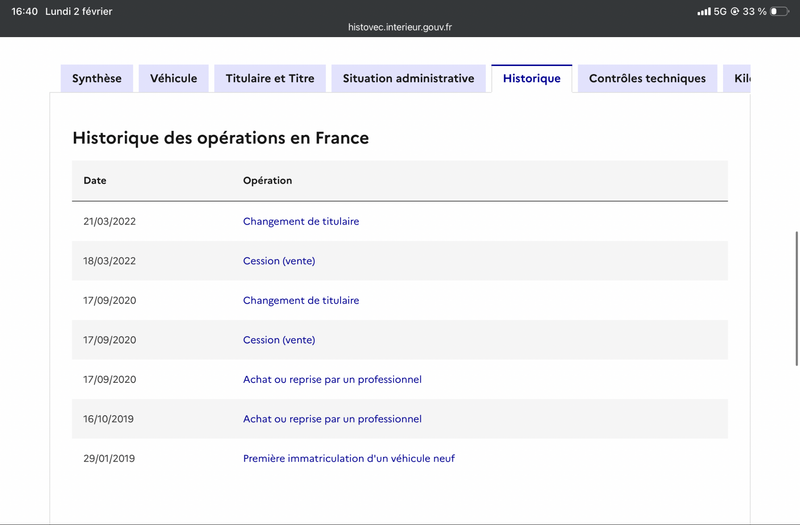Click the vertical page scrollbar

coord(796,298)
